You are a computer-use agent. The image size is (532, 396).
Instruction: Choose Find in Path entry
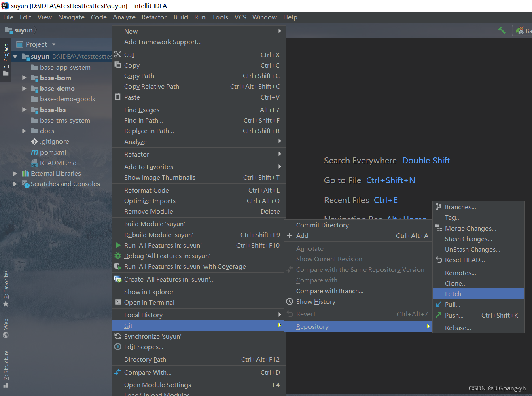point(199,120)
